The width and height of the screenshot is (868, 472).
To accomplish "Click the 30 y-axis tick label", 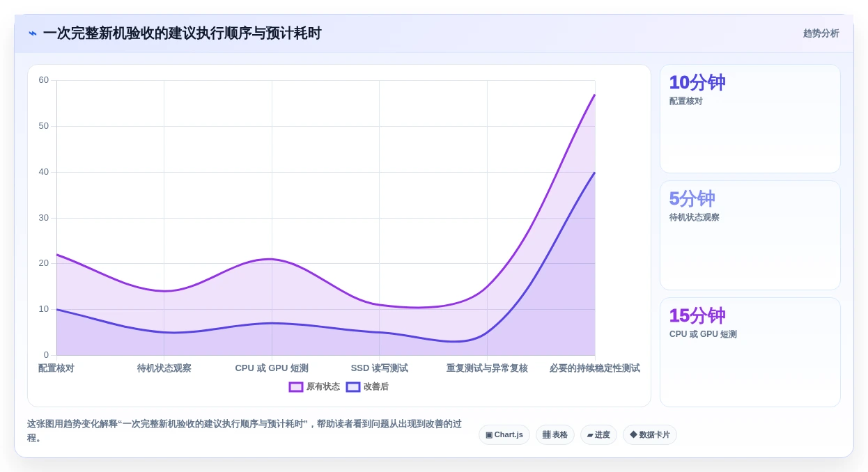I will (44, 218).
